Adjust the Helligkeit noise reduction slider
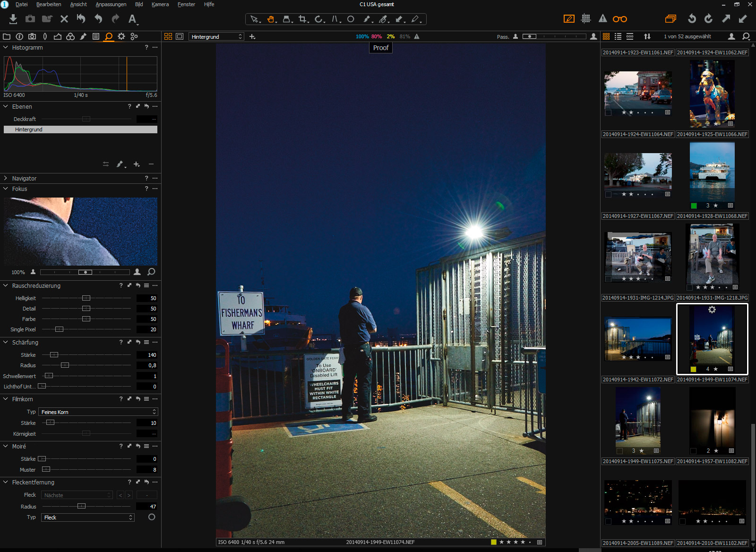This screenshot has height=552, width=756. 86,298
